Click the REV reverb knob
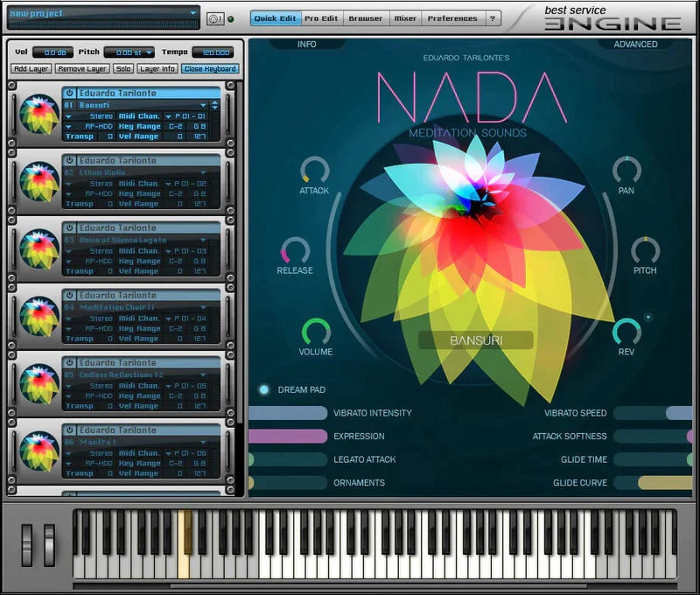 click(x=626, y=332)
